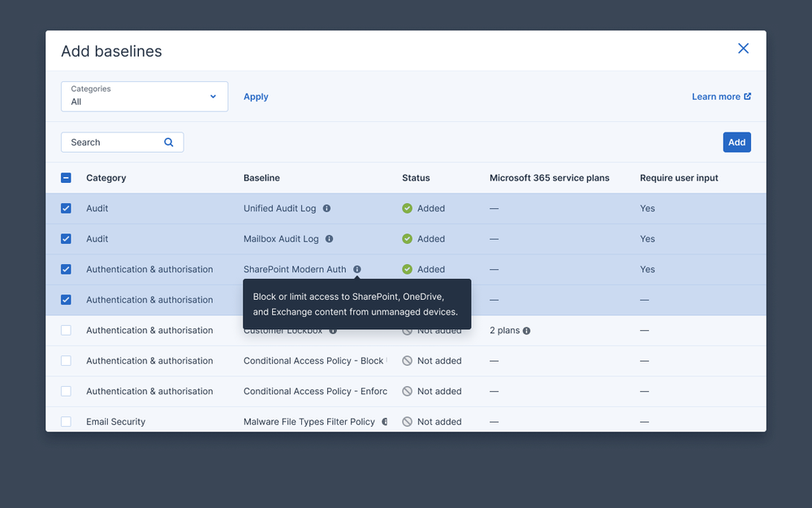This screenshot has width=812, height=508.
Task: Click the Not added icon for Malware File Types Filter Policy
Action: point(407,421)
